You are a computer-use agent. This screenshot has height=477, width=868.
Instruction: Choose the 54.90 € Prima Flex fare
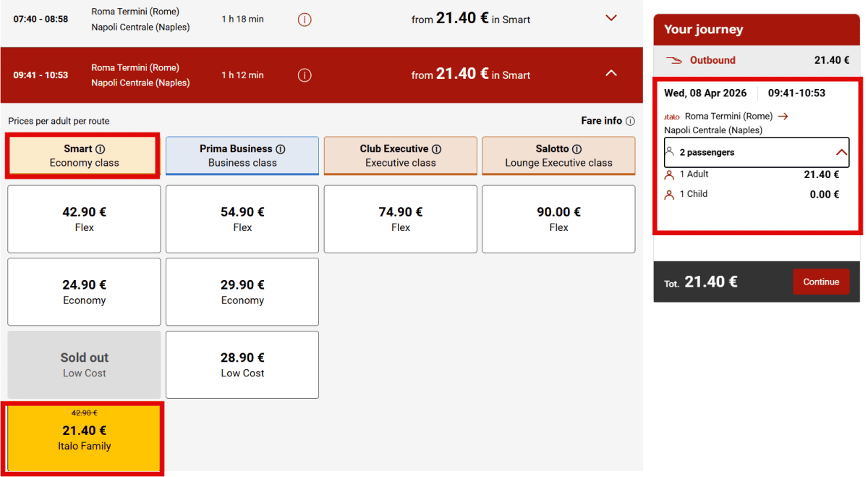(x=242, y=219)
